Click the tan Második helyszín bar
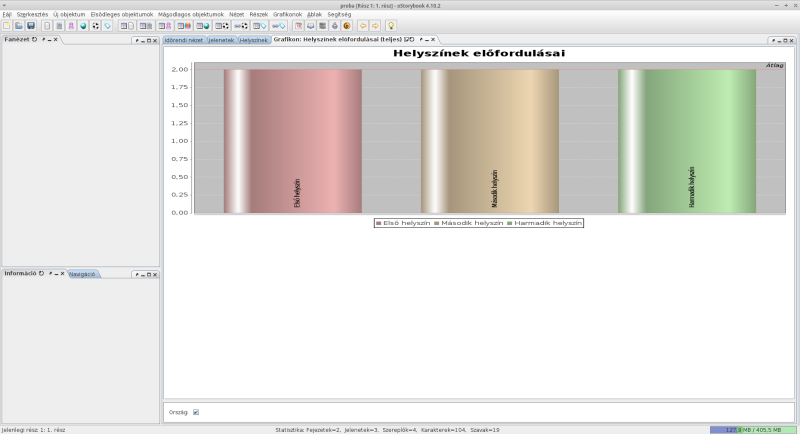This screenshot has width=800, height=434. (x=490, y=141)
